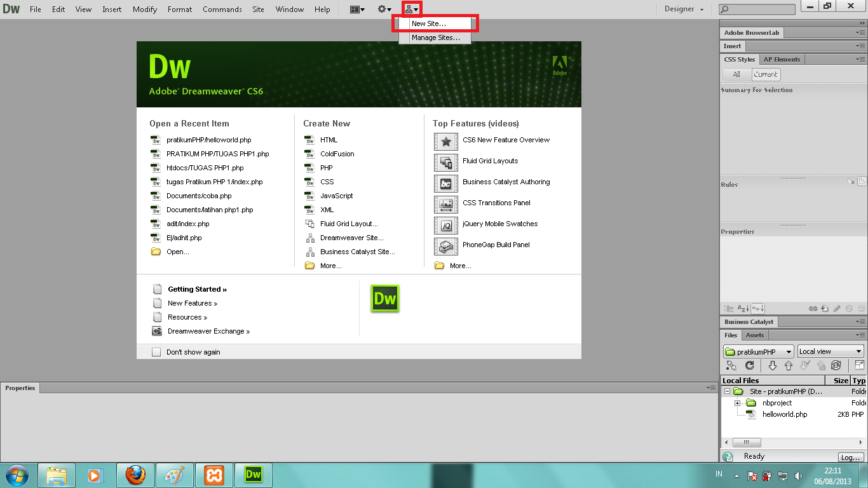Click the Firefox icon in the taskbar

(135, 475)
